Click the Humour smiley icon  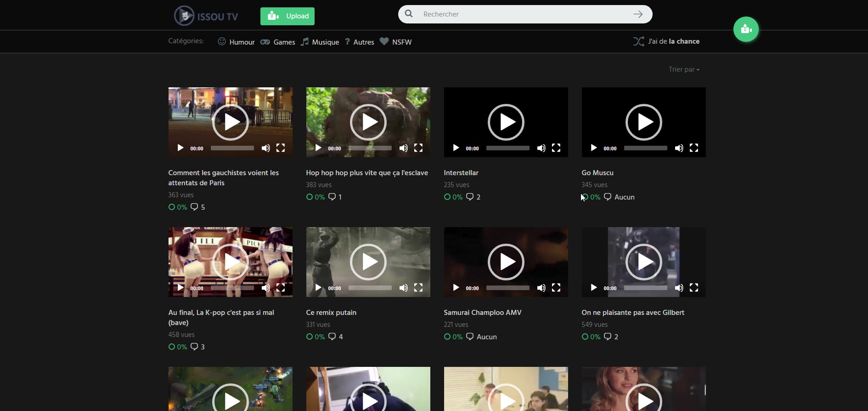point(222,41)
